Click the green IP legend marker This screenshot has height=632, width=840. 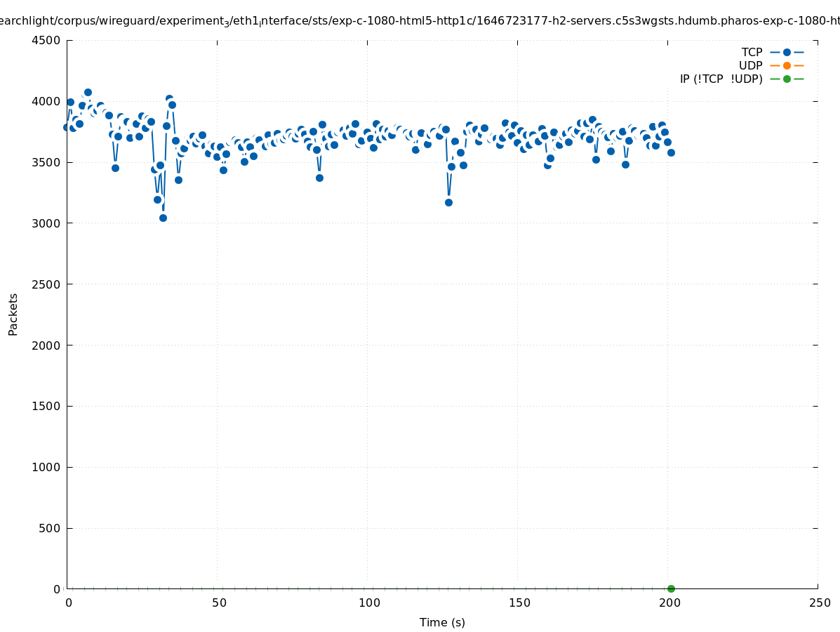[787, 79]
